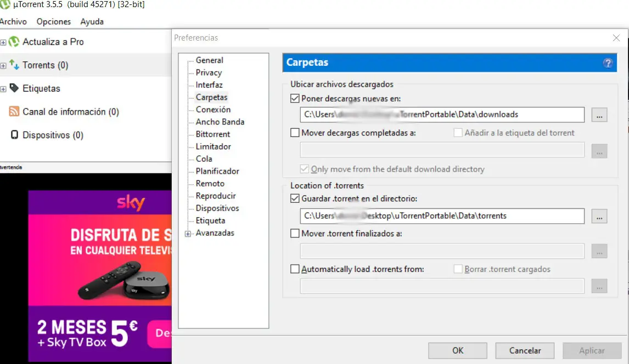629x364 pixels.
Task: Expand the Etiquetas sidebar node
Action: pyautogui.click(x=3, y=89)
